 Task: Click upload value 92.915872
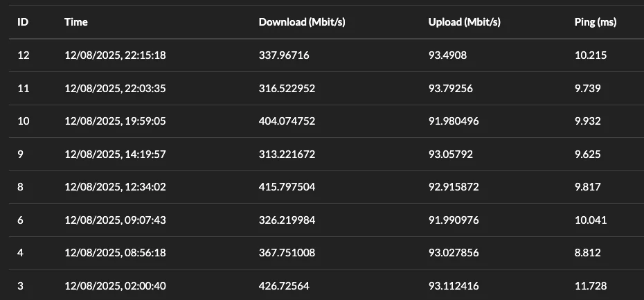tap(454, 187)
